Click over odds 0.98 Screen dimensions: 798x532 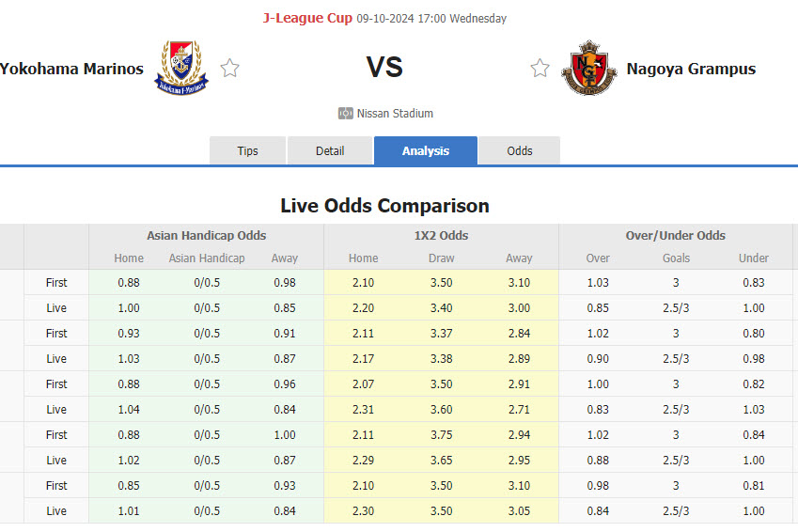pos(598,486)
